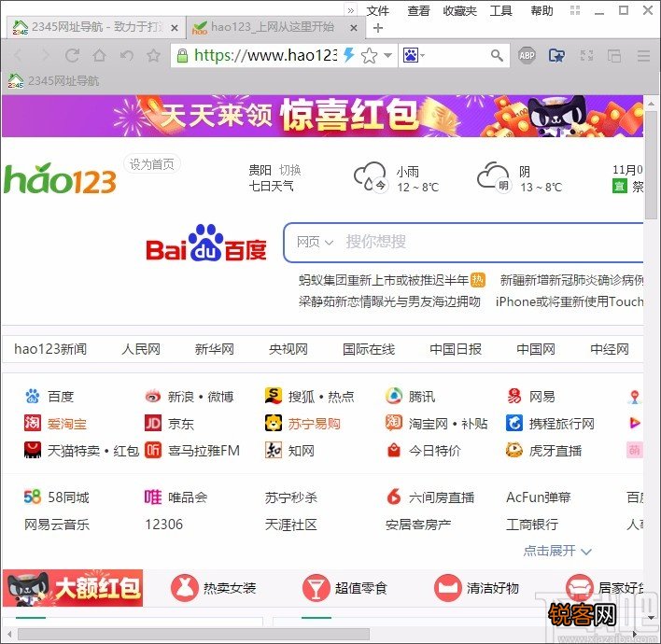
Task: Click the 网易 icon
Action: 514,396
